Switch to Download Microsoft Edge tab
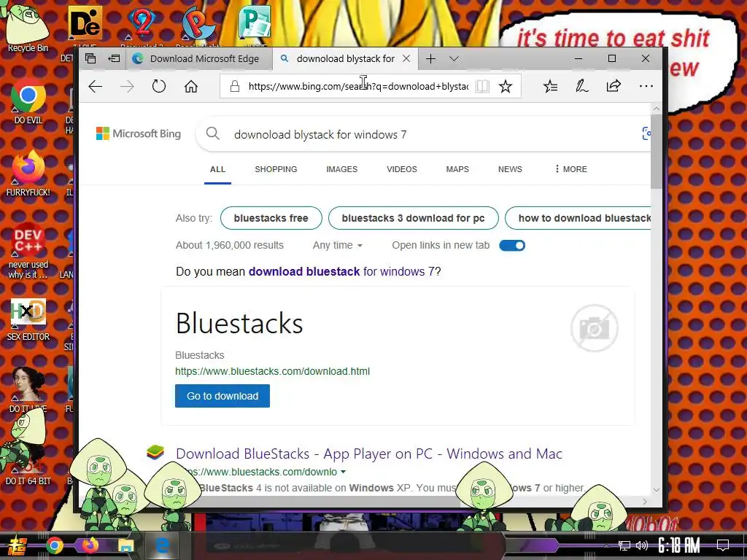This screenshot has height=560, width=747. click(199, 58)
